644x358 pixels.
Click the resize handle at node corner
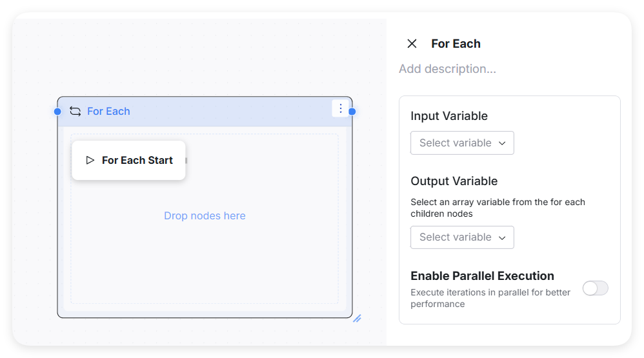pos(357,318)
